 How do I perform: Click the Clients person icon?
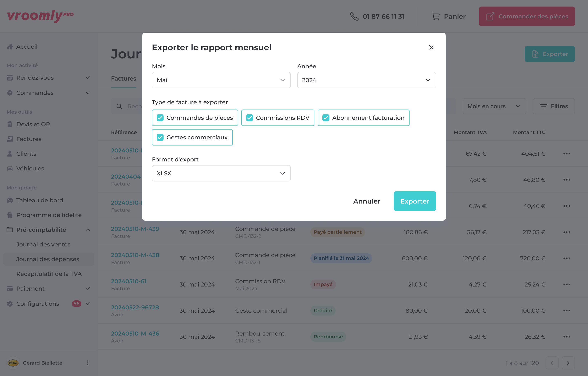tap(10, 154)
